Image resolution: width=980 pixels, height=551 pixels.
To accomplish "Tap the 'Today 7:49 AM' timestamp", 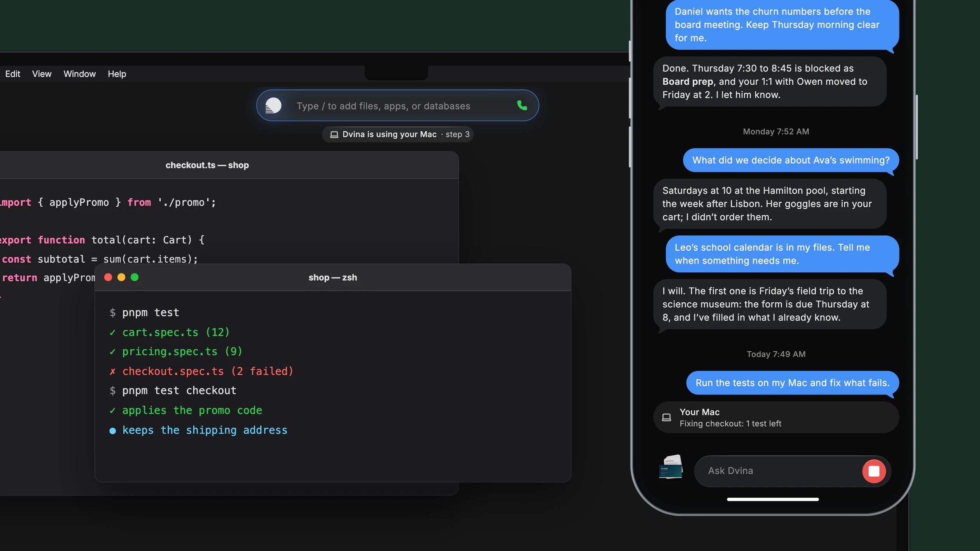I will tap(776, 354).
